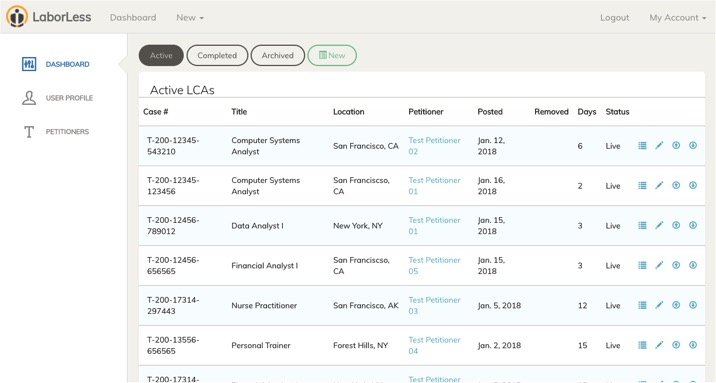Image resolution: width=716 pixels, height=383 pixels.
Task: Click the Status column header
Action: tap(617, 111)
